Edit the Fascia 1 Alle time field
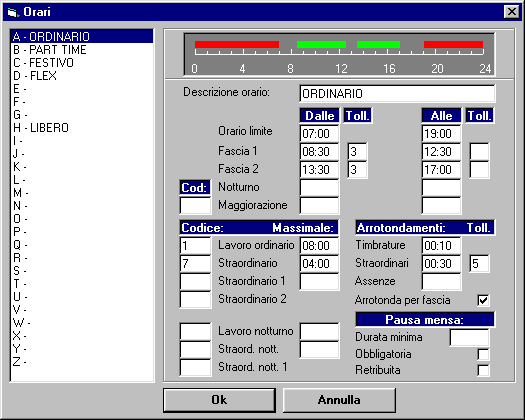Image resolution: width=525 pixels, height=420 pixels. coord(441,151)
